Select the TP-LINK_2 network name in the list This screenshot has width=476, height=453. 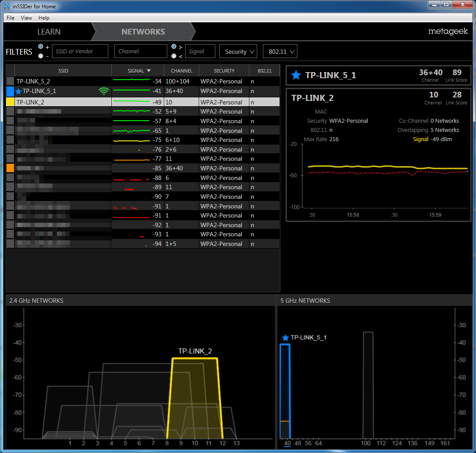pos(30,102)
